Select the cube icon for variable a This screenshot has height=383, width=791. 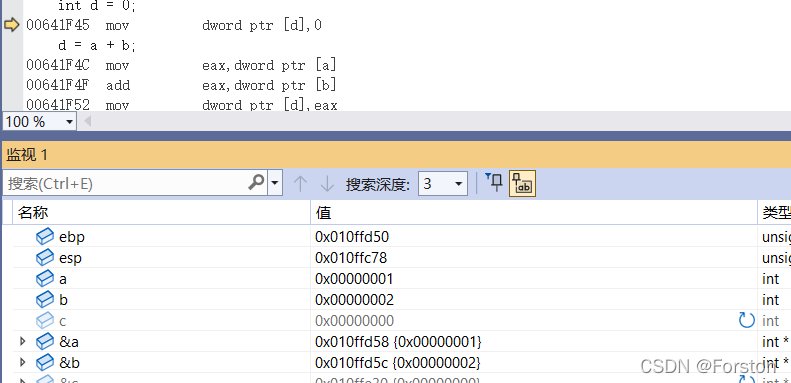coord(45,279)
